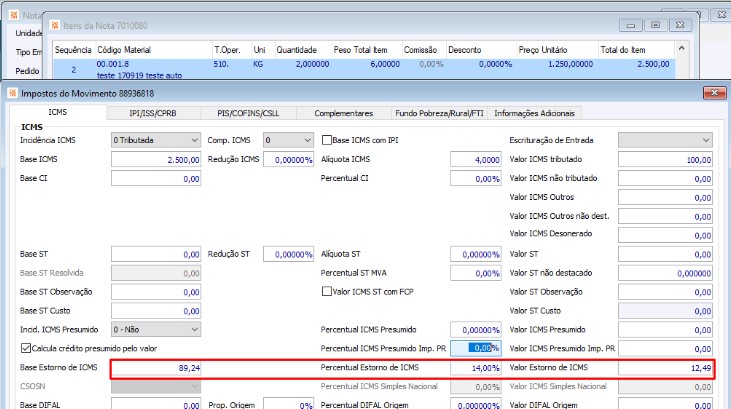Switch to the PIS/COFINS/CSLL tab

248,113
